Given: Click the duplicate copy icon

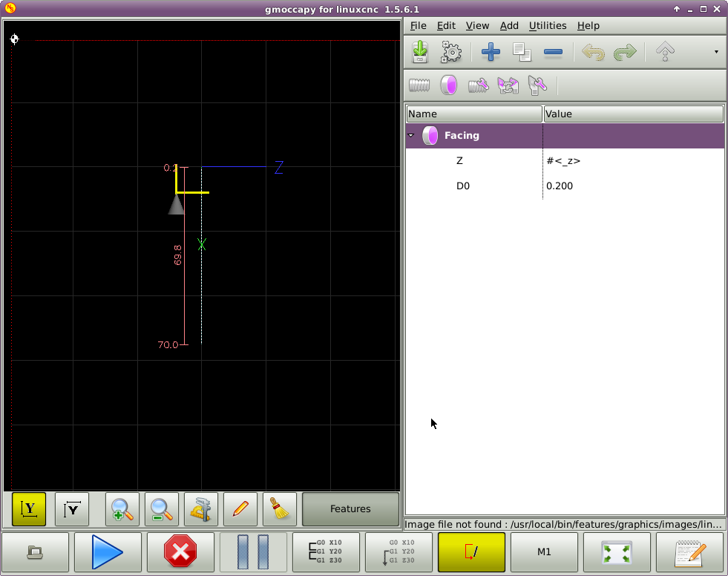Looking at the screenshot, I should point(522,51).
